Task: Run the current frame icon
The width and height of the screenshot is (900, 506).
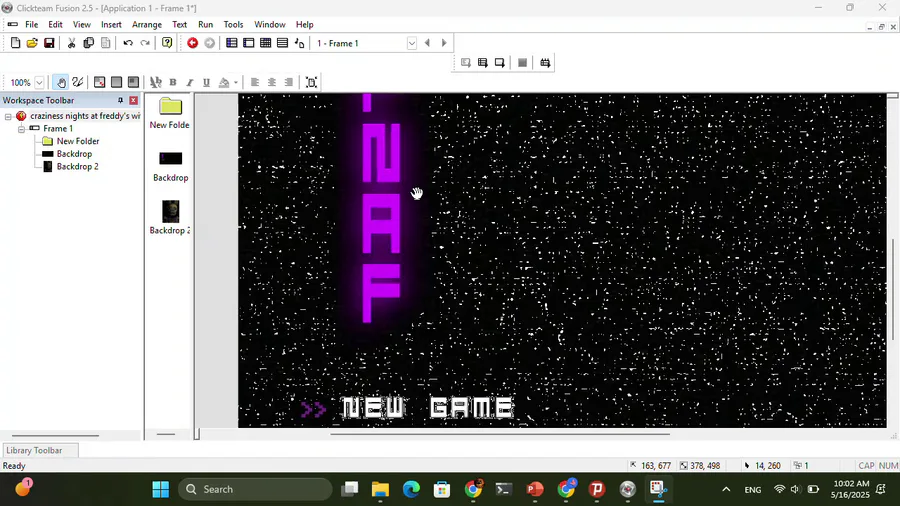Action: pyautogui.click(x=500, y=63)
